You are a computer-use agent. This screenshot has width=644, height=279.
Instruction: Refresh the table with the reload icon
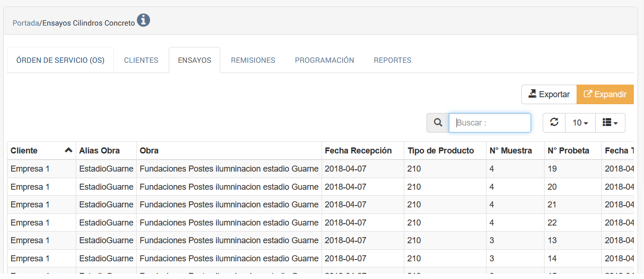point(554,122)
